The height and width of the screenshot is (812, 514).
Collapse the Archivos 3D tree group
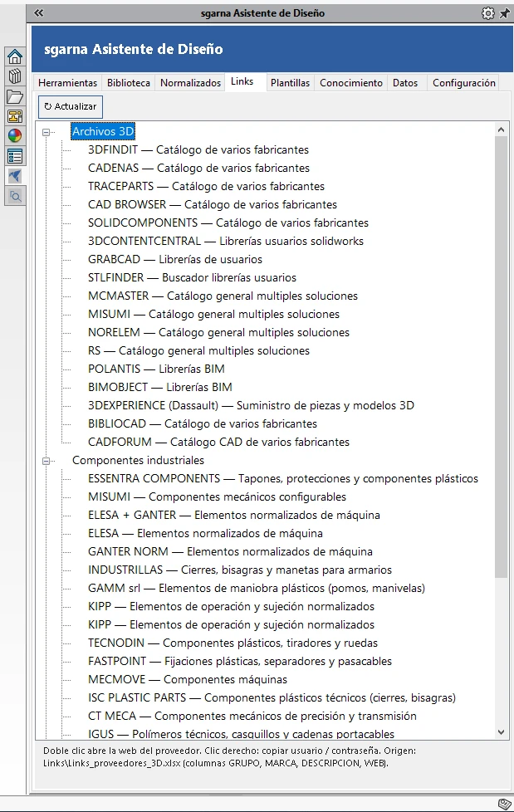pyautogui.click(x=47, y=132)
